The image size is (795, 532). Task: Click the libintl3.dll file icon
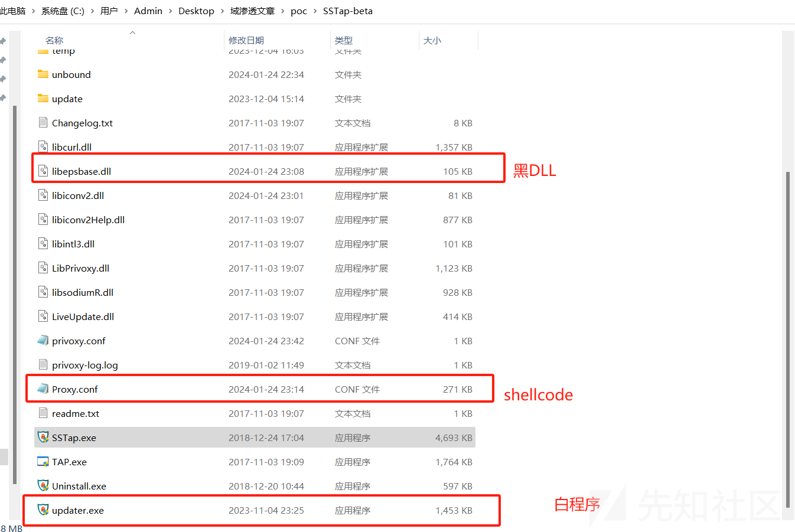43,244
